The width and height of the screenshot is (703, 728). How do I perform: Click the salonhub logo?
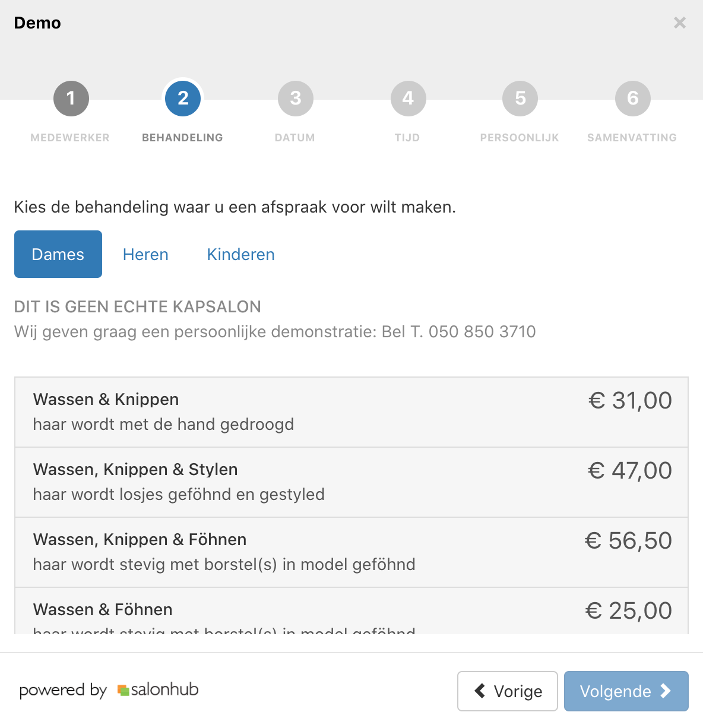(158, 690)
